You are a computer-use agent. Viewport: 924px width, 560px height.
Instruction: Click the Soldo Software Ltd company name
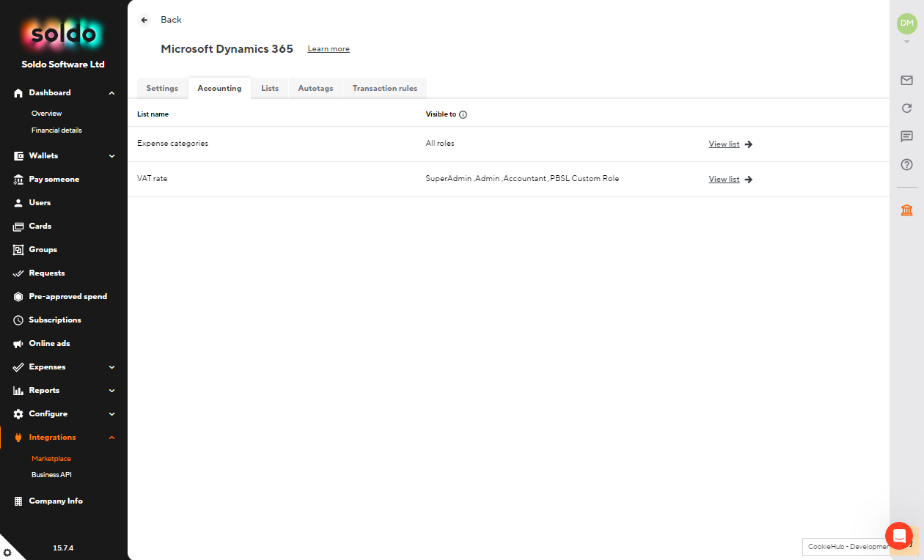[63, 65]
